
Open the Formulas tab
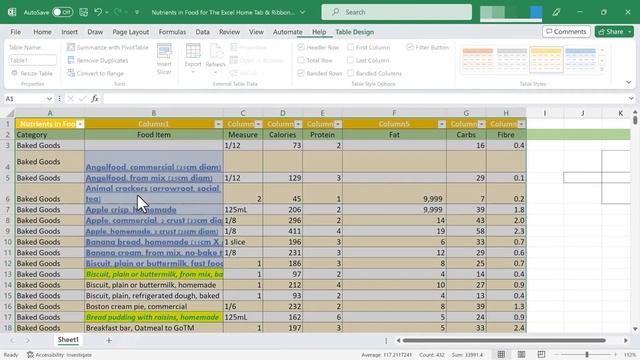click(172, 32)
